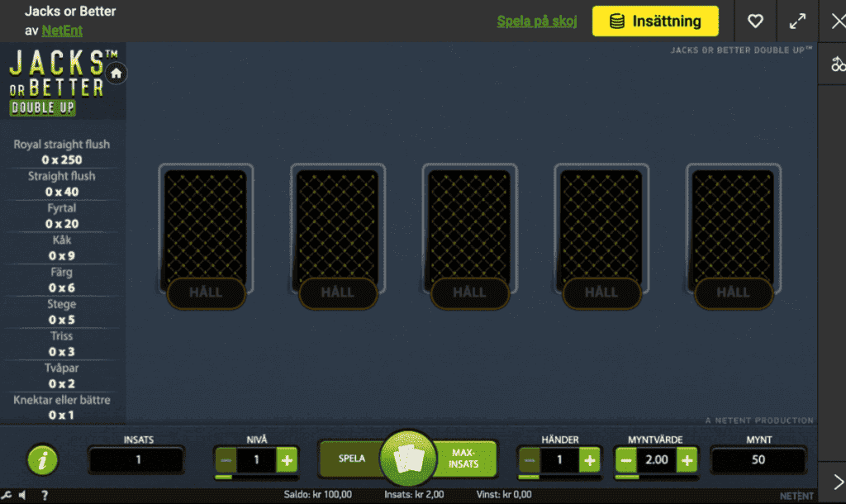Add game to favorites with heart icon
The height and width of the screenshot is (504, 846).
click(755, 21)
